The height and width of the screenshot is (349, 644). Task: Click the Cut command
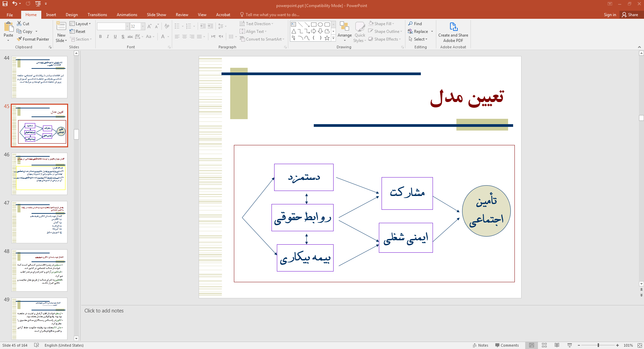[x=23, y=24]
